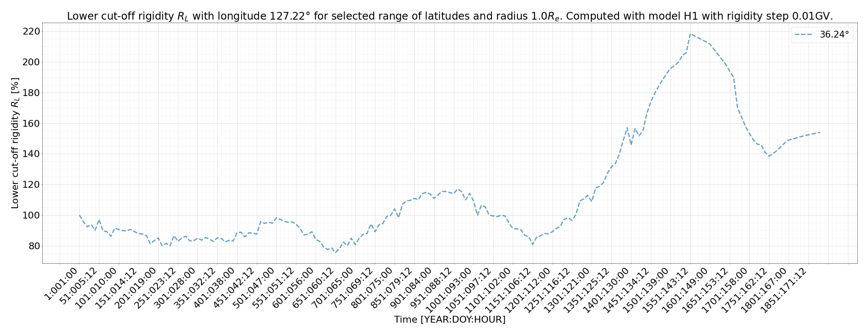Screen dimensions: 868x335
Task: Click x-axis tick label 51:005:12
Action: pos(79,286)
